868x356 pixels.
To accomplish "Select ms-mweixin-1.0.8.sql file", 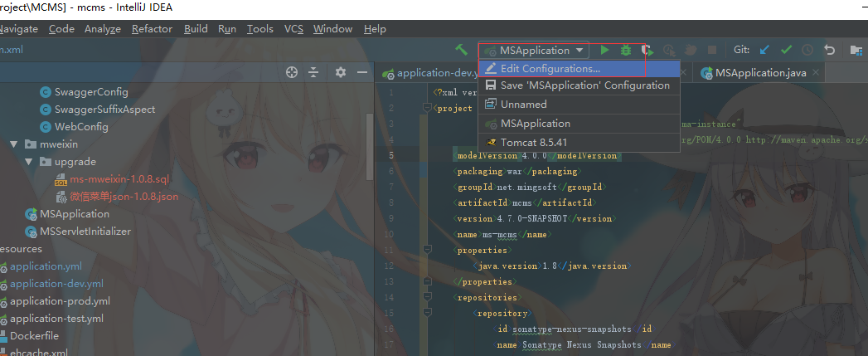I will [x=119, y=179].
